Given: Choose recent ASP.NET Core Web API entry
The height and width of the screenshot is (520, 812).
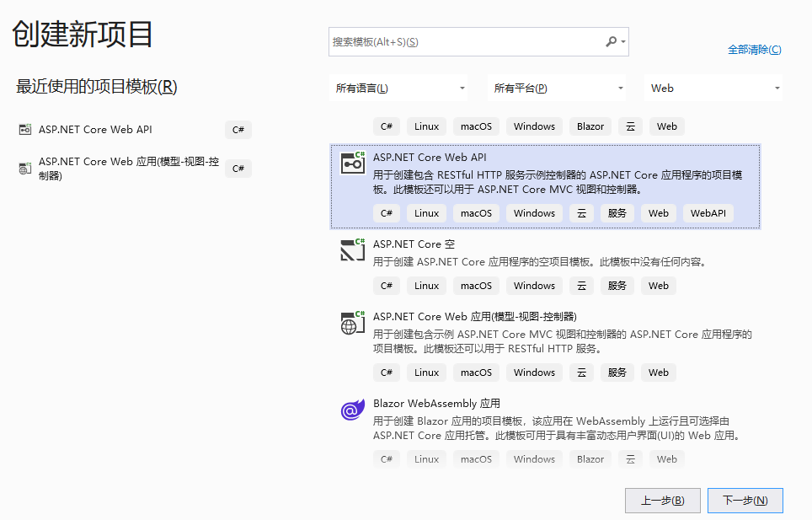Looking at the screenshot, I should click(x=95, y=130).
